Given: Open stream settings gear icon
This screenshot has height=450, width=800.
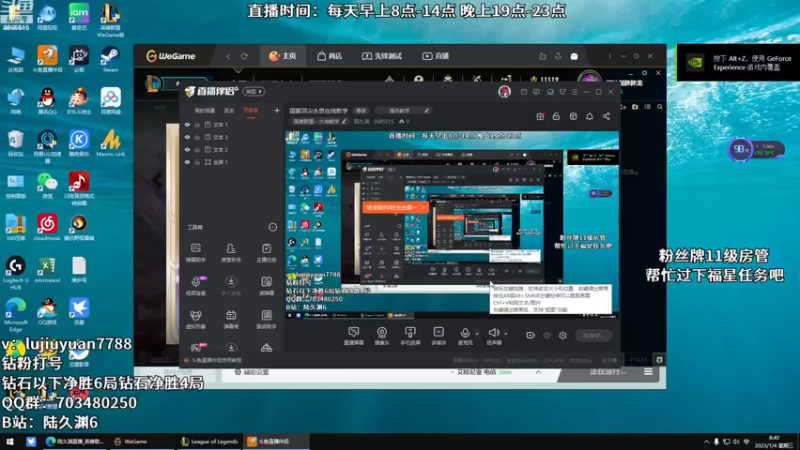Looking at the screenshot, I should (563, 335).
